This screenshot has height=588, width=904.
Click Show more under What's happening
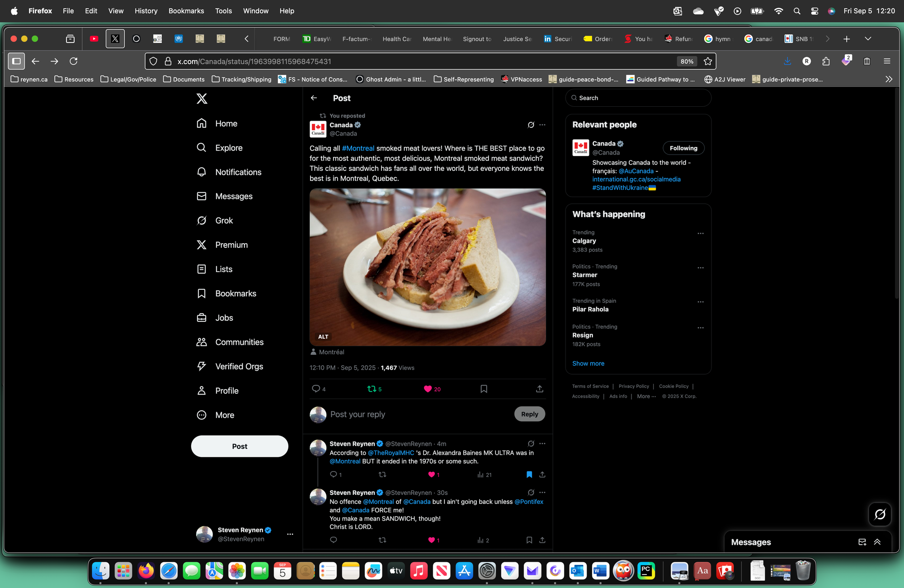[x=588, y=364]
